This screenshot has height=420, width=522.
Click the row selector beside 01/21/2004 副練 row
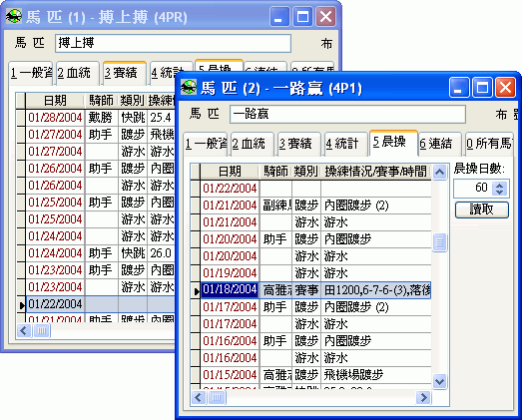[196, 206]
